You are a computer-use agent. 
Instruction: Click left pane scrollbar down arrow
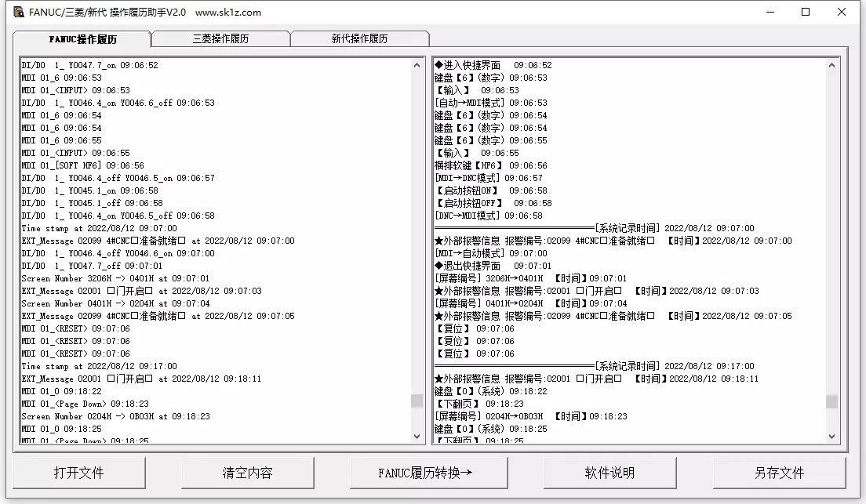tap(417, 437)
